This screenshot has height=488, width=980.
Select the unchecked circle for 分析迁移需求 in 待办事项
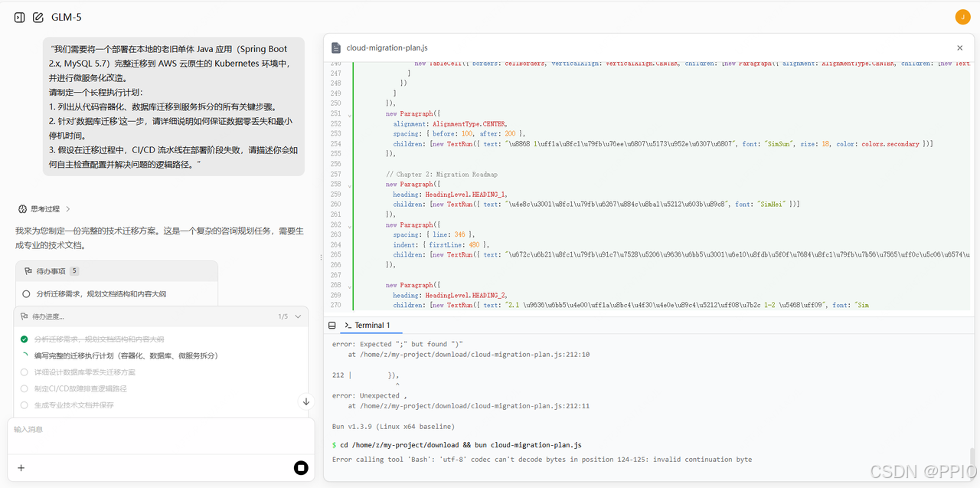pos(26,293)
